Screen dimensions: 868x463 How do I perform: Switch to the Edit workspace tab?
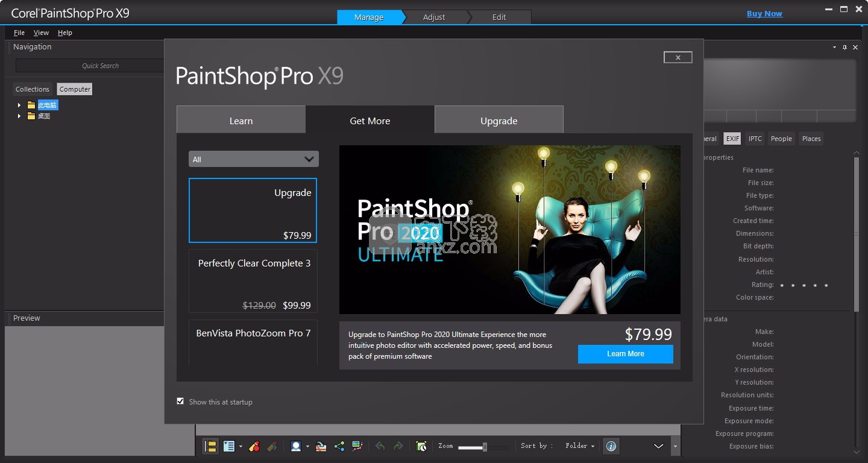coord(499,17)
